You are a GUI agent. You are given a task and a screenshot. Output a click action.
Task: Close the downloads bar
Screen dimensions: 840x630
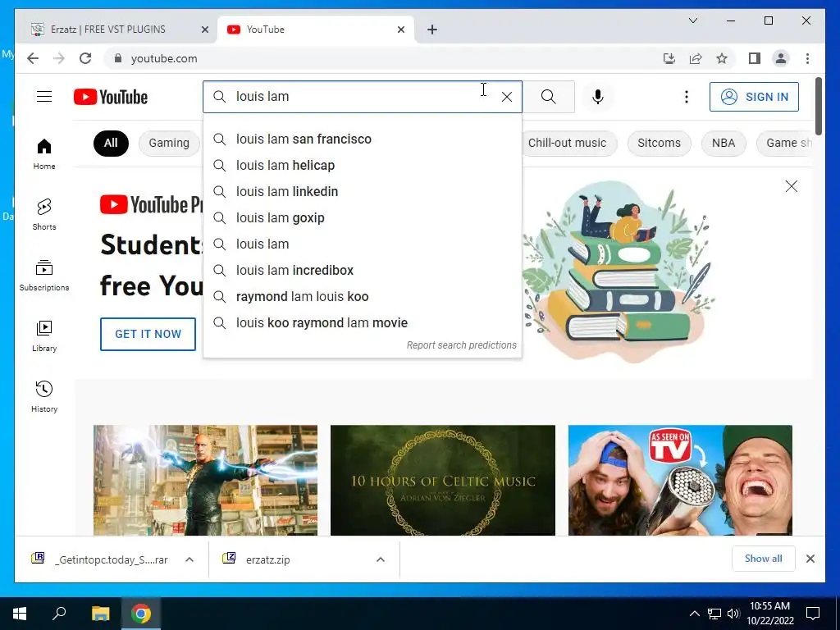810,559
